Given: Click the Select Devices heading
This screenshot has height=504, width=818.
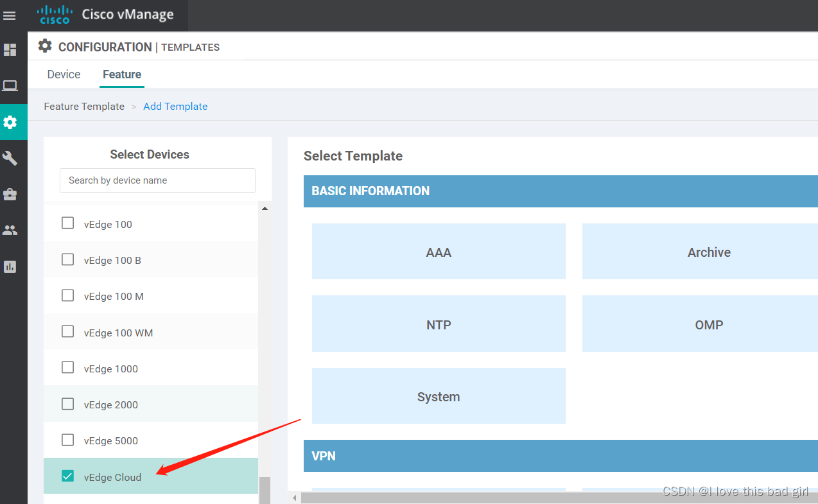Looking at the screenshot, I should 150,154.
